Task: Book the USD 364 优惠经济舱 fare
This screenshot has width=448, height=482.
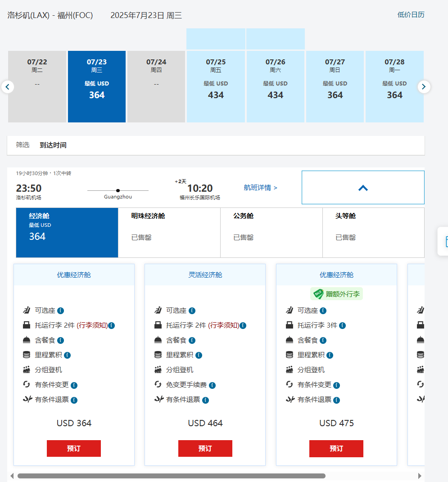Action: pyautogui.click(x=74, y=448)
